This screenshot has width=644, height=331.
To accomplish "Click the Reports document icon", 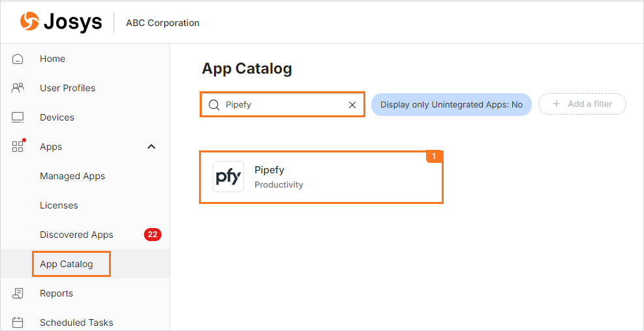I will tap(18, 293).
